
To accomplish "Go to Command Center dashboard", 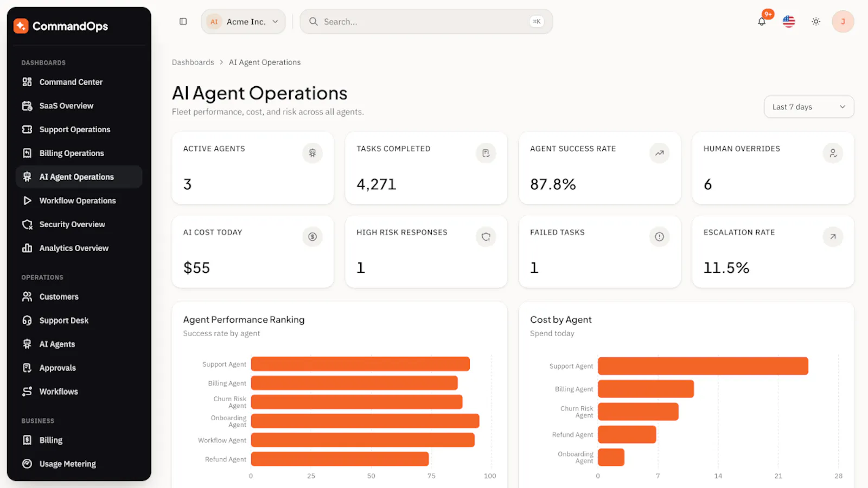I will (79, 82).
